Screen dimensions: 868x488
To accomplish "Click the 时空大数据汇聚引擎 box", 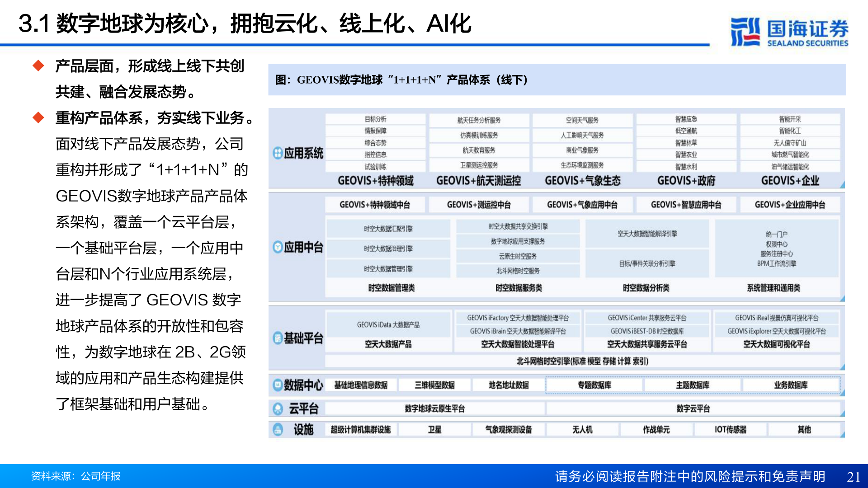I will (388, 229).
